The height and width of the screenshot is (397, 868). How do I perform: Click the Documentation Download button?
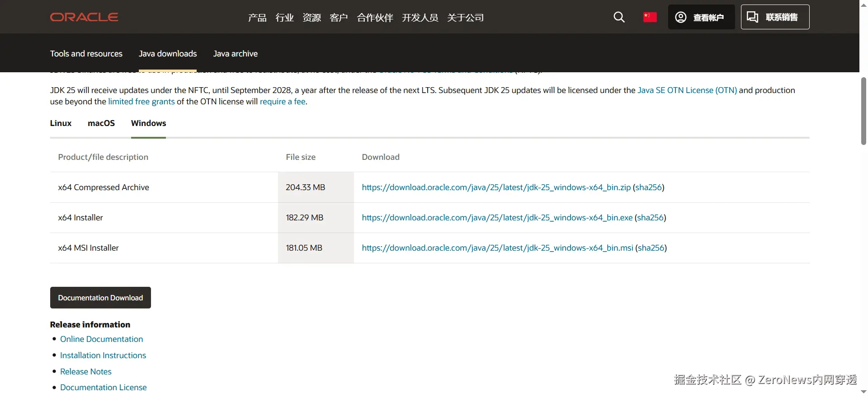[x=100, y=298]
